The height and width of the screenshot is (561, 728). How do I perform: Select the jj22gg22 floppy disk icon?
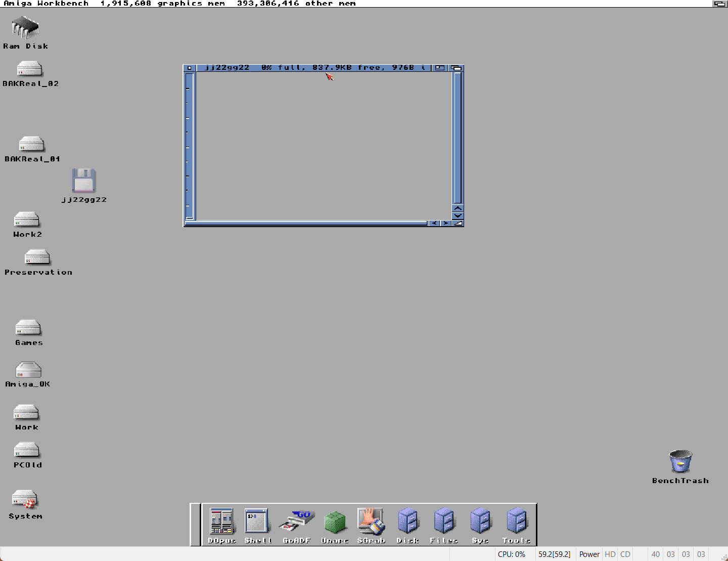(x=84, y=181)
